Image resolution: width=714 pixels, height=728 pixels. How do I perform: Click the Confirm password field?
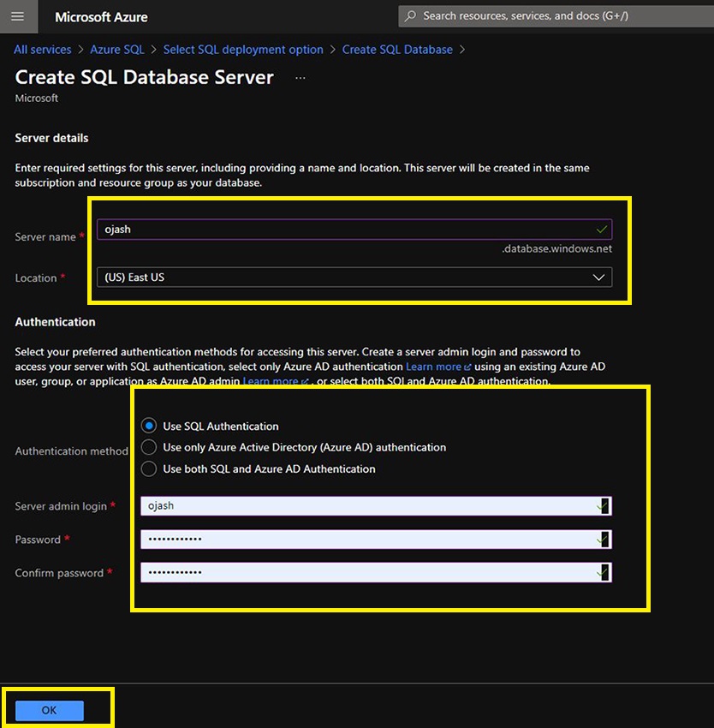(x=376, y=572)
